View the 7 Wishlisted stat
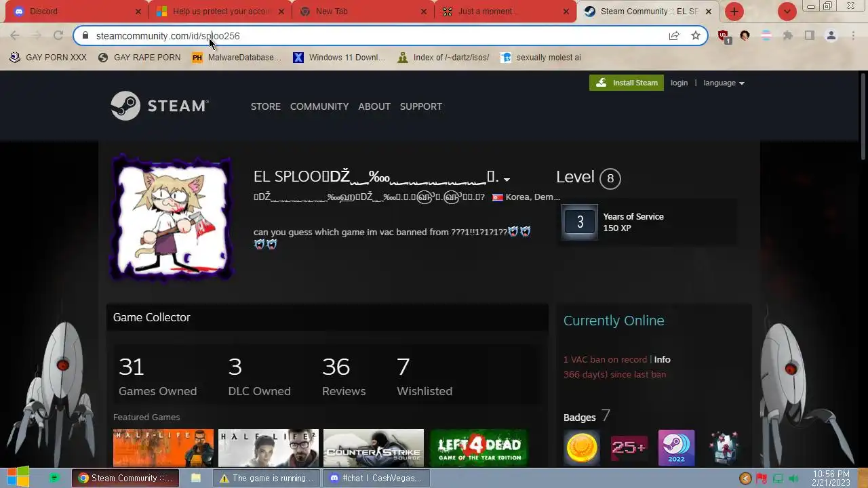Image resolution: width=868 pixels, height=488 pixels. (x=425, y=377)
